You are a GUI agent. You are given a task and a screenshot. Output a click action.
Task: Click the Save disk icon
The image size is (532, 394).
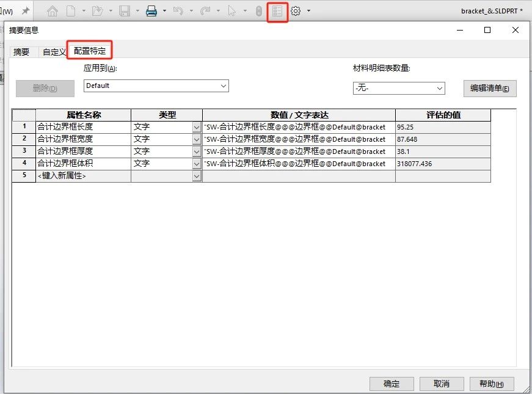125,11
